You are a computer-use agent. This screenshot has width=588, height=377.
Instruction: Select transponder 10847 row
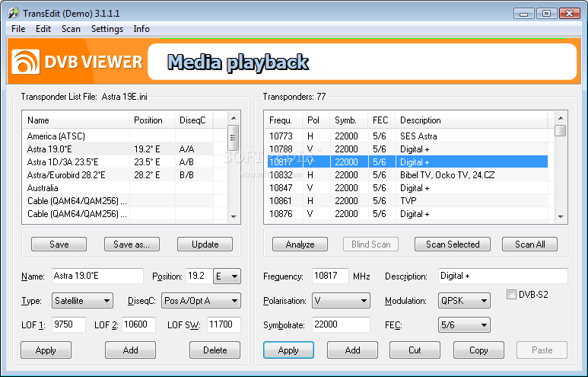point(409,188)
